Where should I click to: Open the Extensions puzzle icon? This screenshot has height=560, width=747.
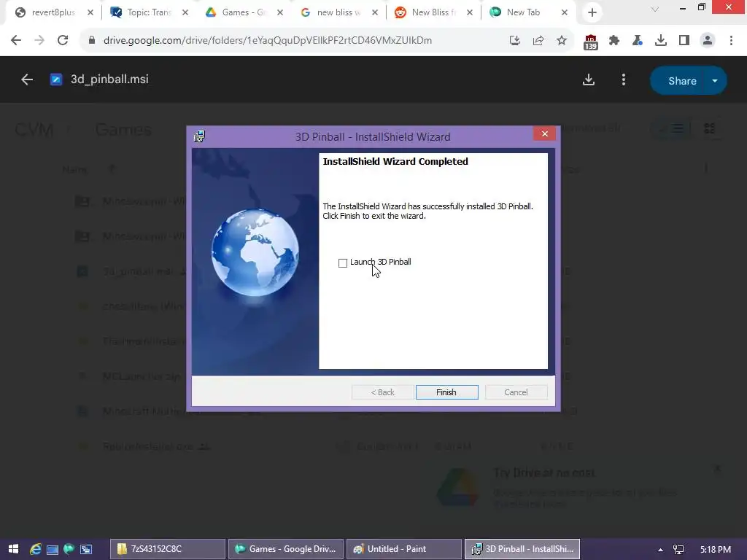coord(614,41)
